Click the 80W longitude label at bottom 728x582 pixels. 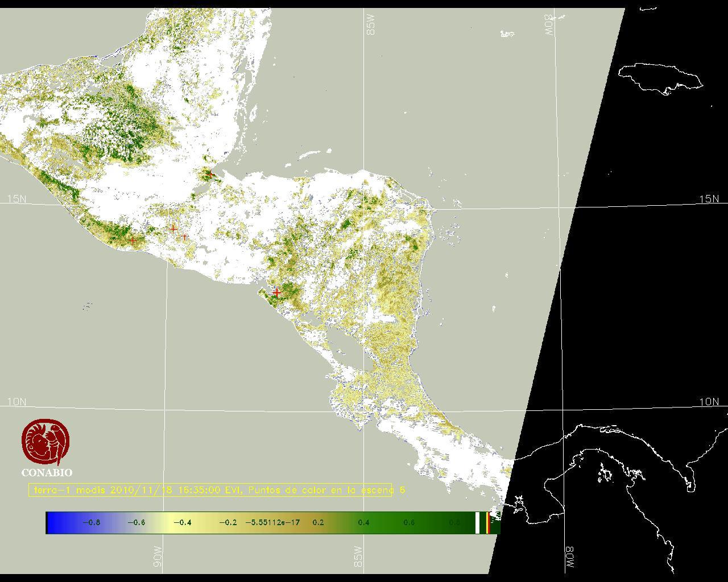569,558
